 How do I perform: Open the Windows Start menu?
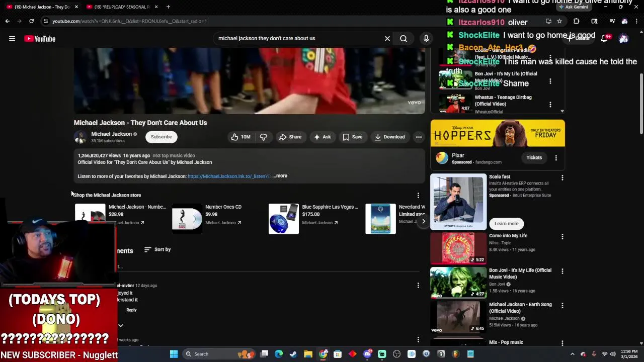[x=174, y=354]
